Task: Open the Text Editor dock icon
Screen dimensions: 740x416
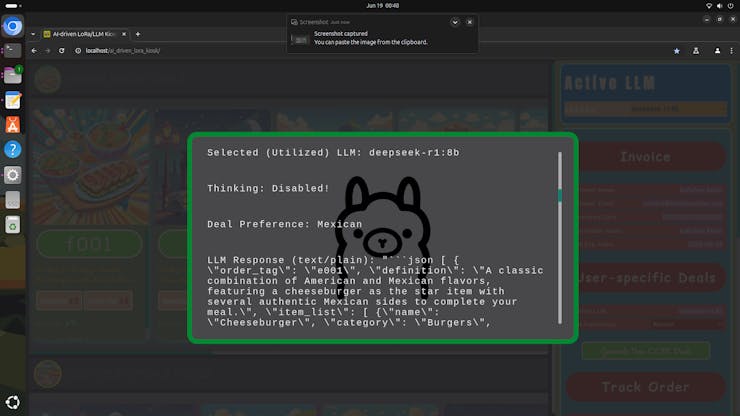Action: click(13, 100)
